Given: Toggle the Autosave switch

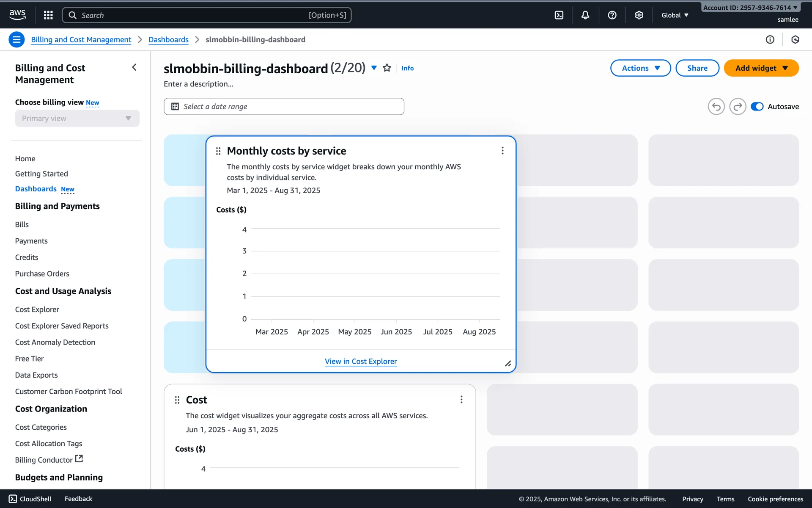Looking at the screenshot, I should click(x=757, y=107).
